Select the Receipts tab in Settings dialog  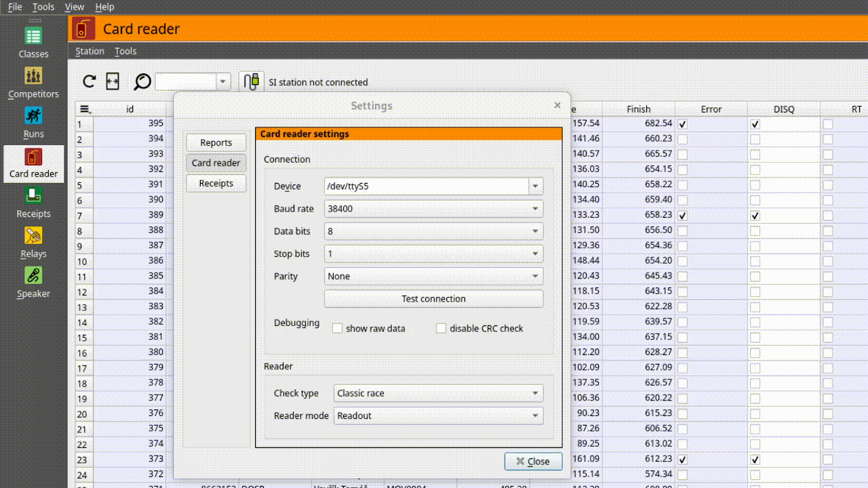click(x=216, y=183)
